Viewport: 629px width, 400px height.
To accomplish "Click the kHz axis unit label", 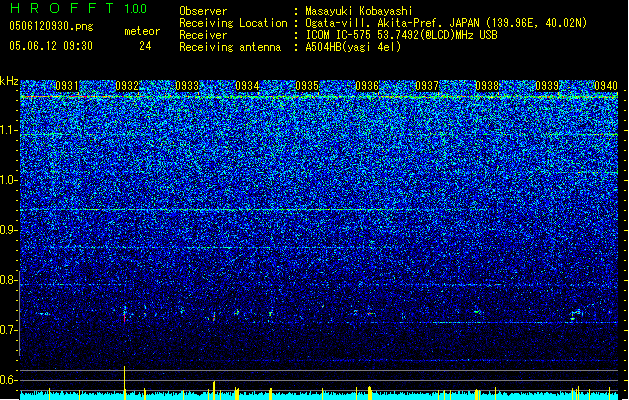I will click(x=9, y=81).
